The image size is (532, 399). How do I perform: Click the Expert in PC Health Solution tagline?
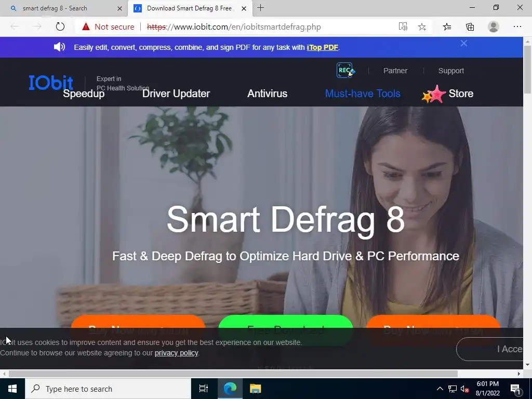tap(123, 83)
